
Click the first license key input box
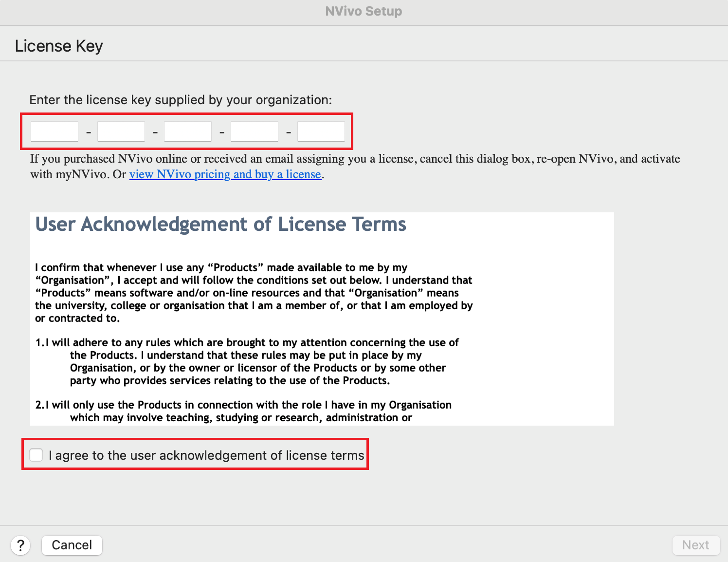[54, 131]
